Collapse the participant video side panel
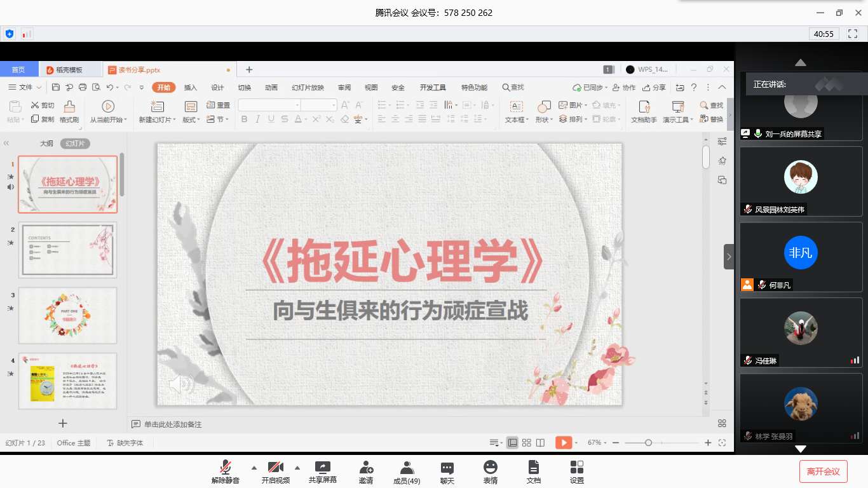868x488 pixels. [x=729, y=257]
